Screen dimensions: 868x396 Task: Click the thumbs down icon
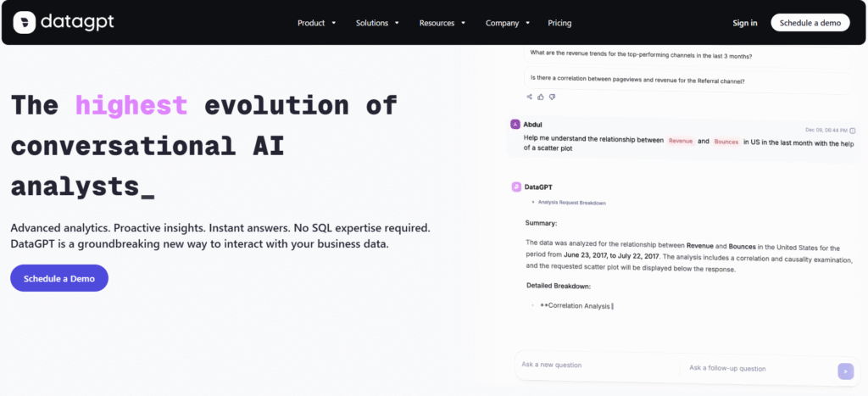coord(552,97)
